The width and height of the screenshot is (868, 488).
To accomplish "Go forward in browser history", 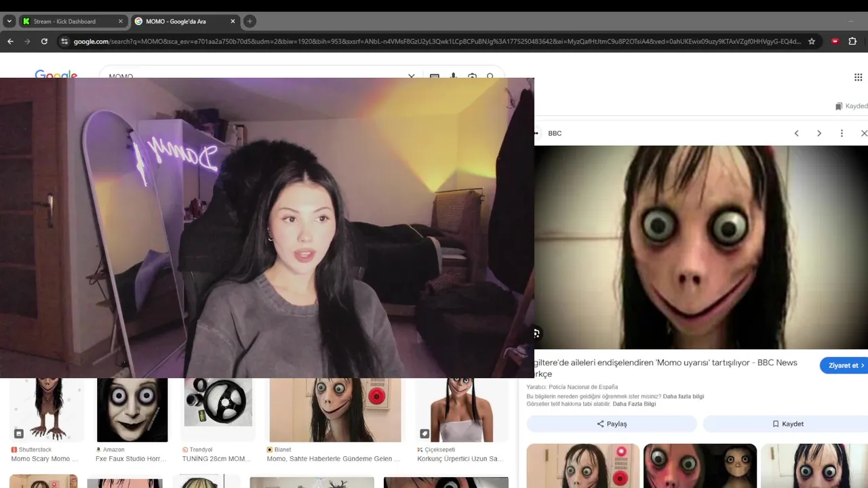I will (x=27, y=41).
